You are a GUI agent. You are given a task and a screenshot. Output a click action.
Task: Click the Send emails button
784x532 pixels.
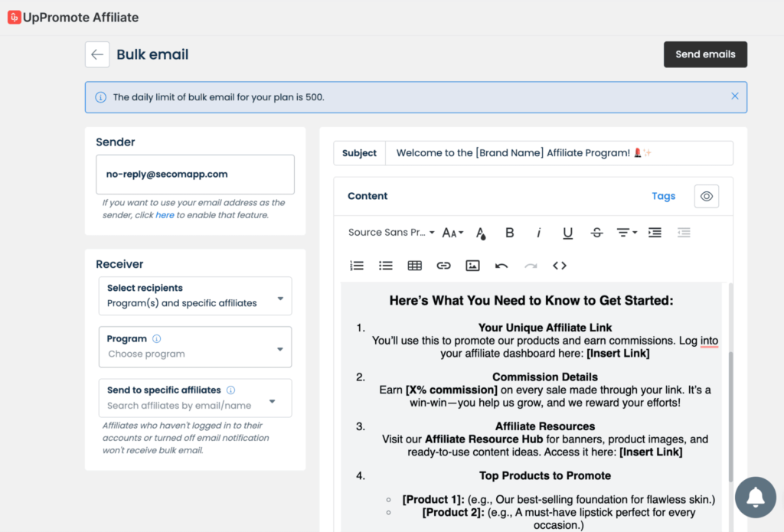tap(705, 54)
